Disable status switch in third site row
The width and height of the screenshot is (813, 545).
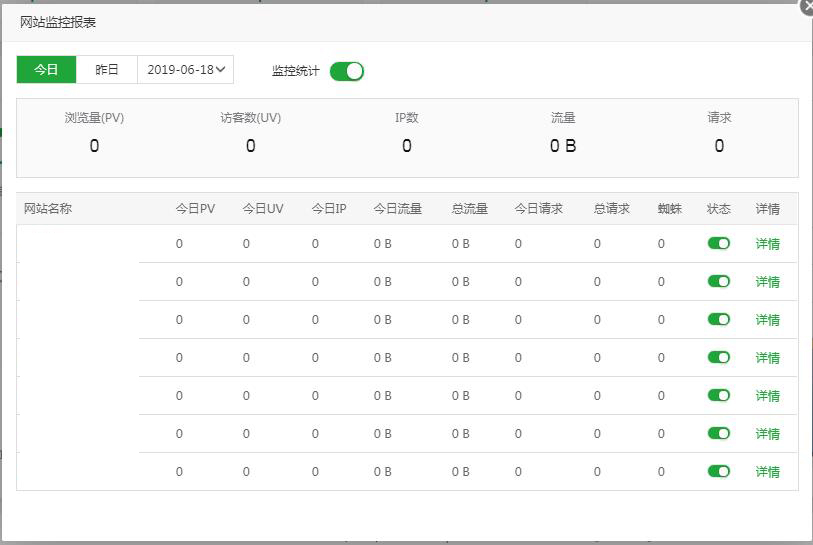tap(718, 319)
